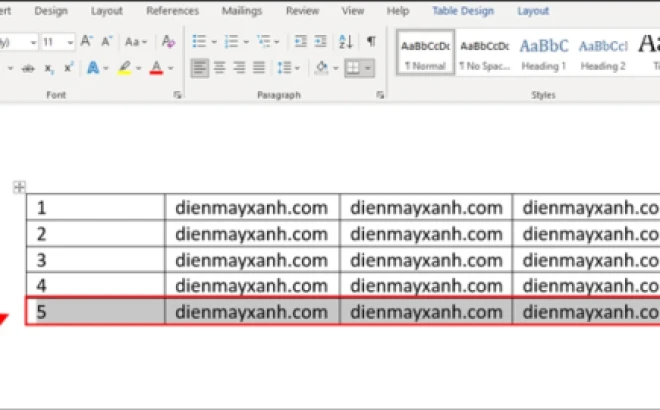The width and height of the screenshot is (660, 410).
Task: Apply a bulleted list
Action: [199, 42]
